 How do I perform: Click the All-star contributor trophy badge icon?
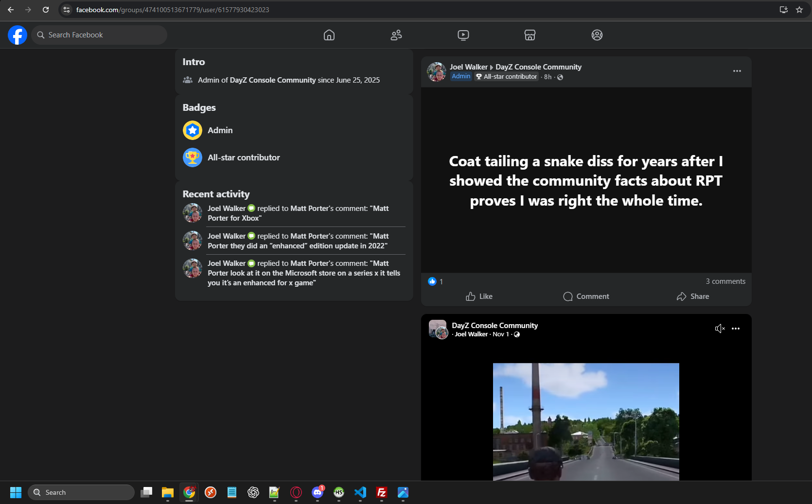[193, 157]
